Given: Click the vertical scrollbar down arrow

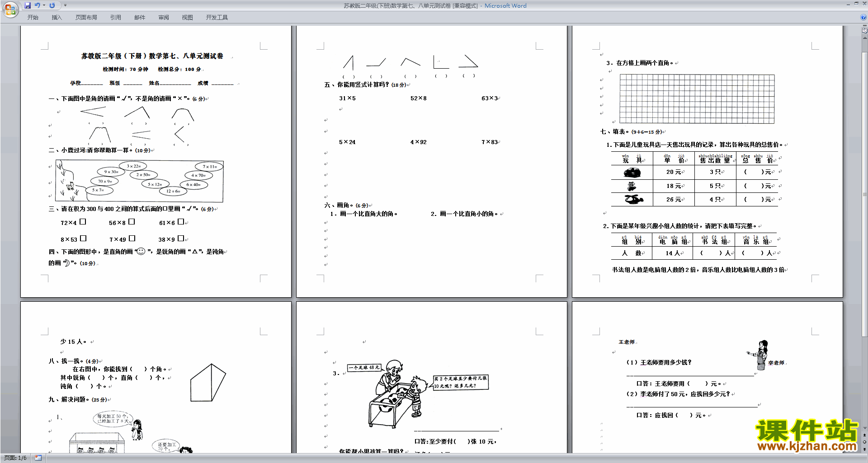Looking at the screenshot, I should [864, 428].
